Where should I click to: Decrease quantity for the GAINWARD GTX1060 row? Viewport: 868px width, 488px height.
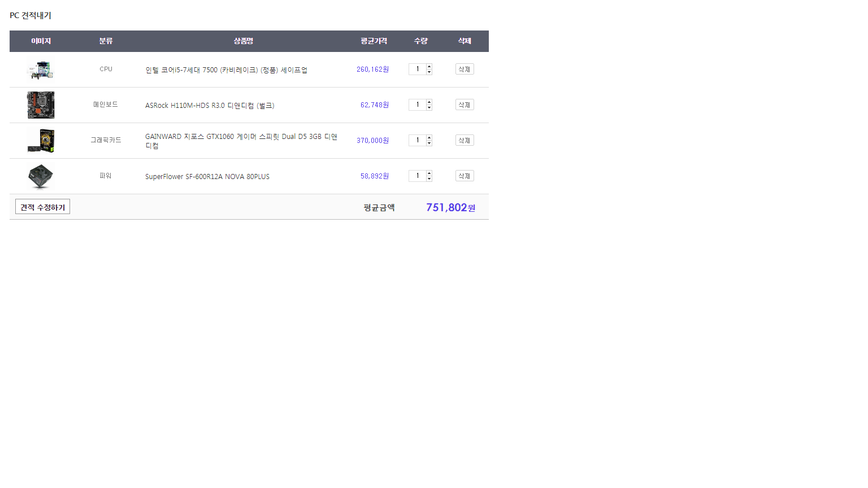tap(429, 143)
